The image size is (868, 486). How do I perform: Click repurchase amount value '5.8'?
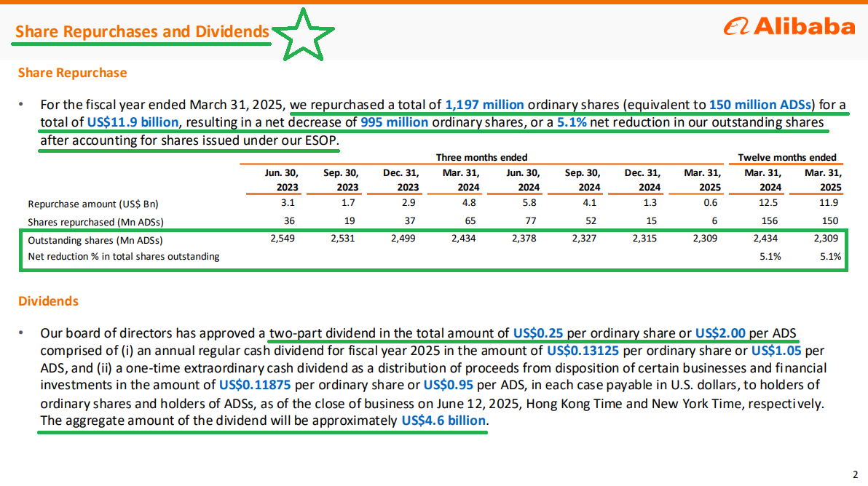pyautogui.click(x=529, y=202)
